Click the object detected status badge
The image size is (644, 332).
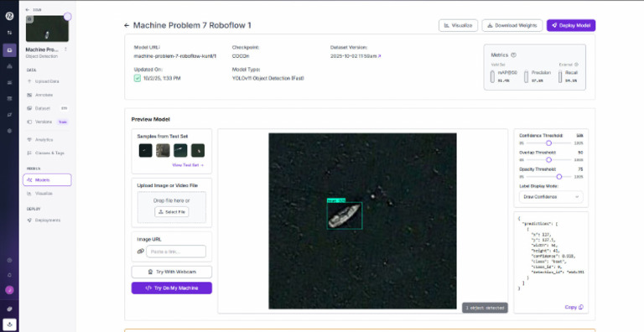pos(485,308)
